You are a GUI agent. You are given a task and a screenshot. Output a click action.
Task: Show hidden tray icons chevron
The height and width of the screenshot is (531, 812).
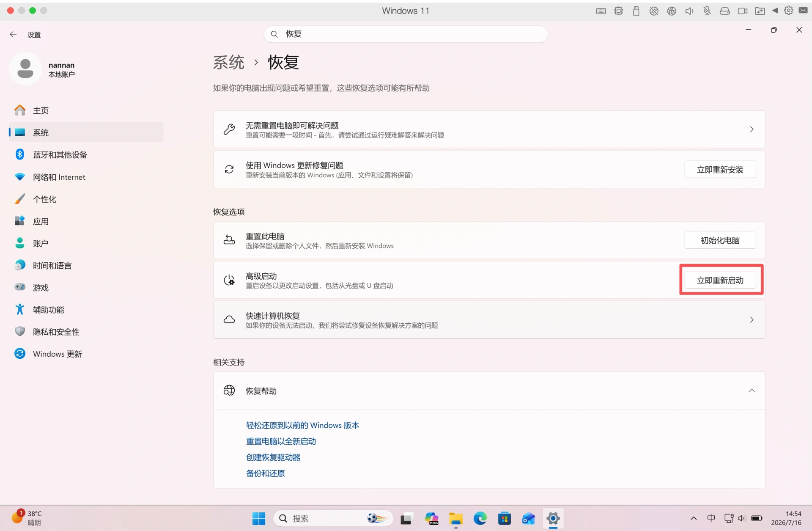[694, 518]
